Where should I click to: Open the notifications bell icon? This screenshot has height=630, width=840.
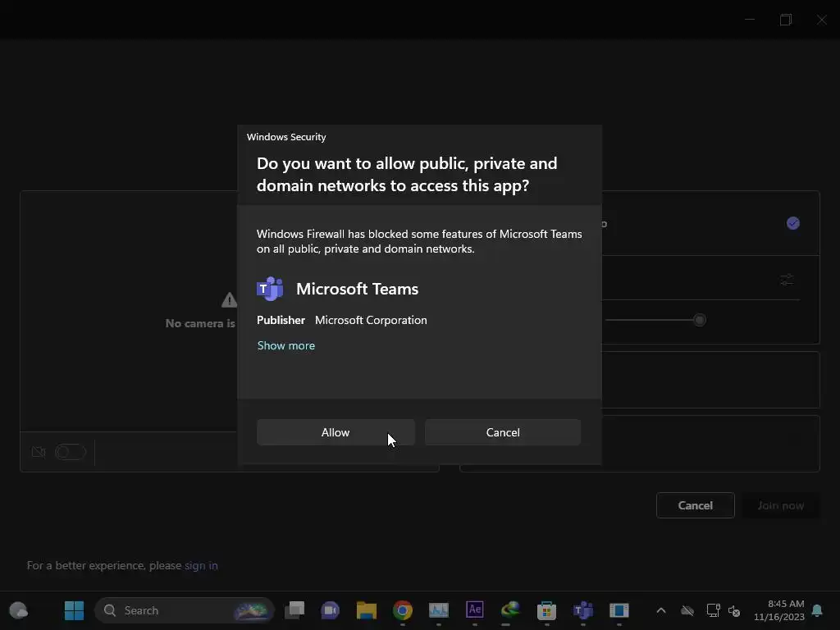coord(818,610)
